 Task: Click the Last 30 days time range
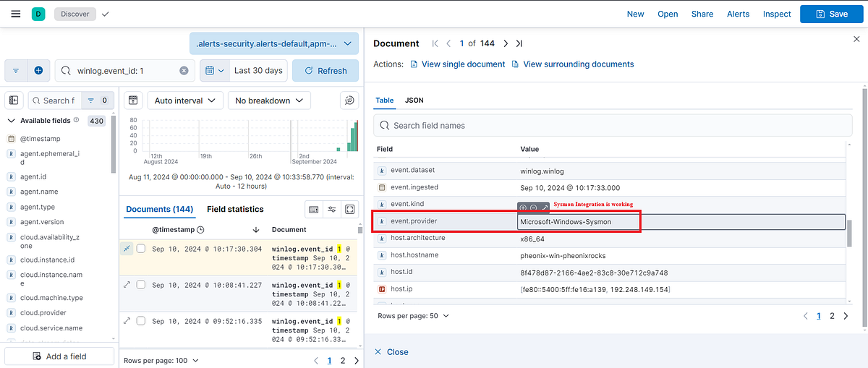[x=258, y=71]
